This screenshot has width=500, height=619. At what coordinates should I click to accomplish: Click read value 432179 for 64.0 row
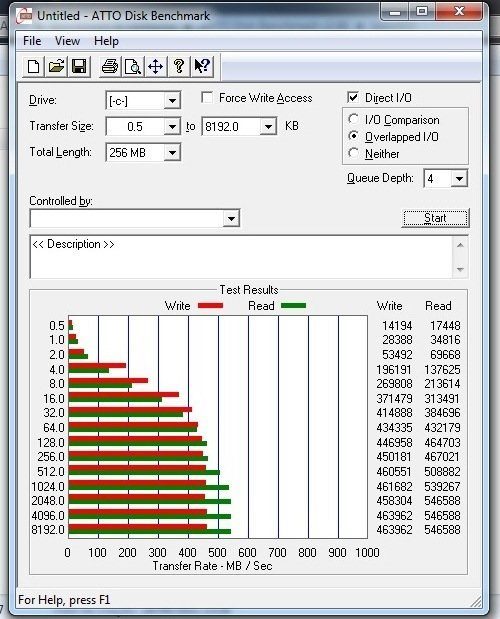tap(442, 428)
